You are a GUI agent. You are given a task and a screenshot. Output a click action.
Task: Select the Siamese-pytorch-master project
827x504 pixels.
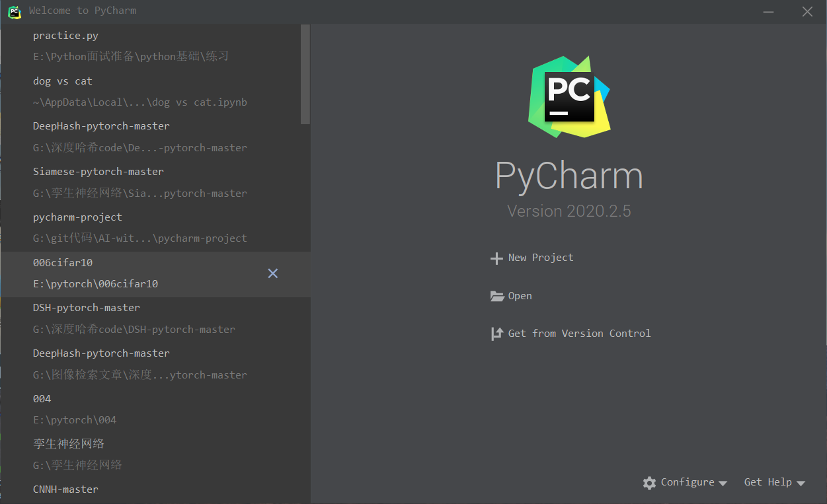[x=98, y=171]
